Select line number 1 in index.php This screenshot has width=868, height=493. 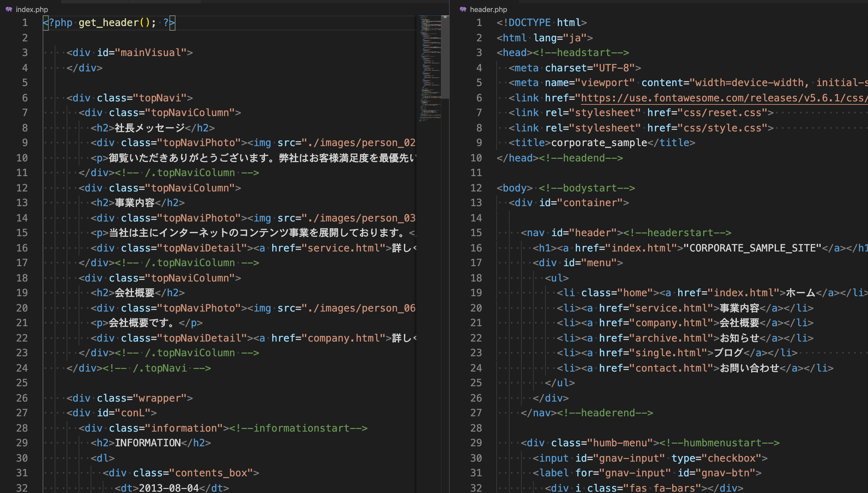[x=24, y=22]
